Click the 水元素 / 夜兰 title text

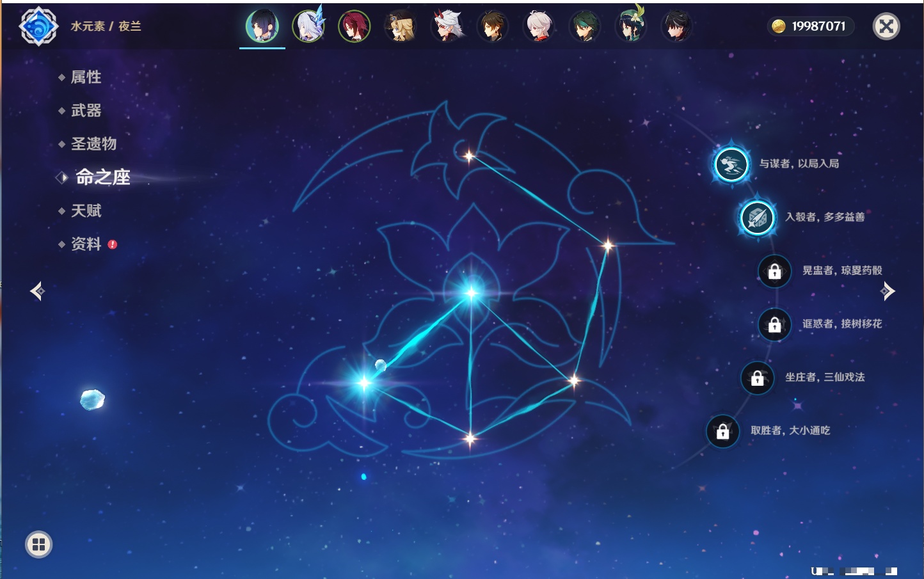(106, 26)
